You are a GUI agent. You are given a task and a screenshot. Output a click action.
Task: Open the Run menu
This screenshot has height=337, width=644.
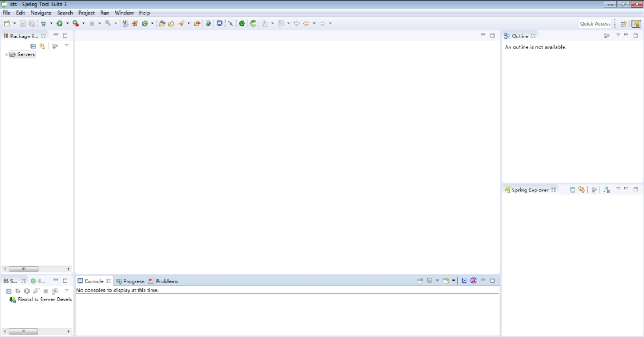coord(105,13)
